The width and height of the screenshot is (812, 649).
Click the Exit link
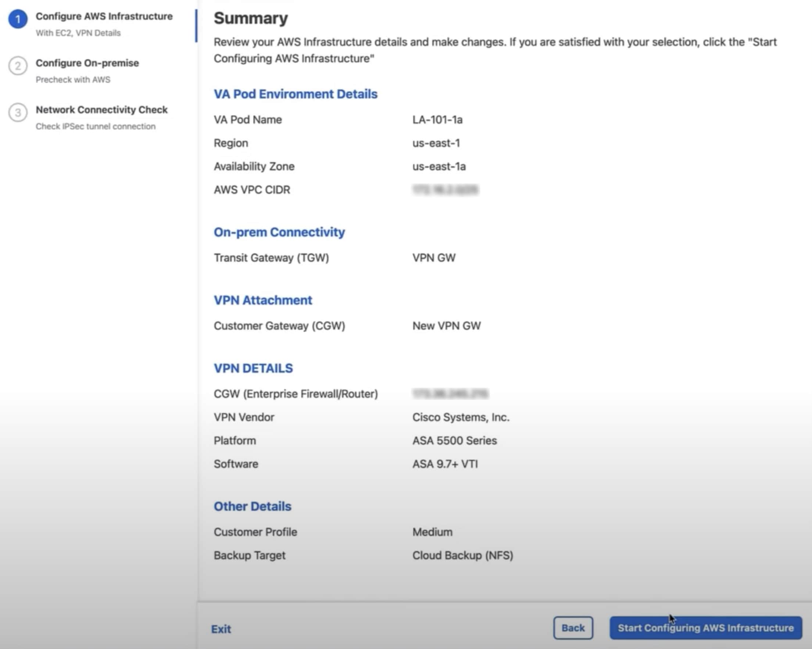[x=221, y=629]
